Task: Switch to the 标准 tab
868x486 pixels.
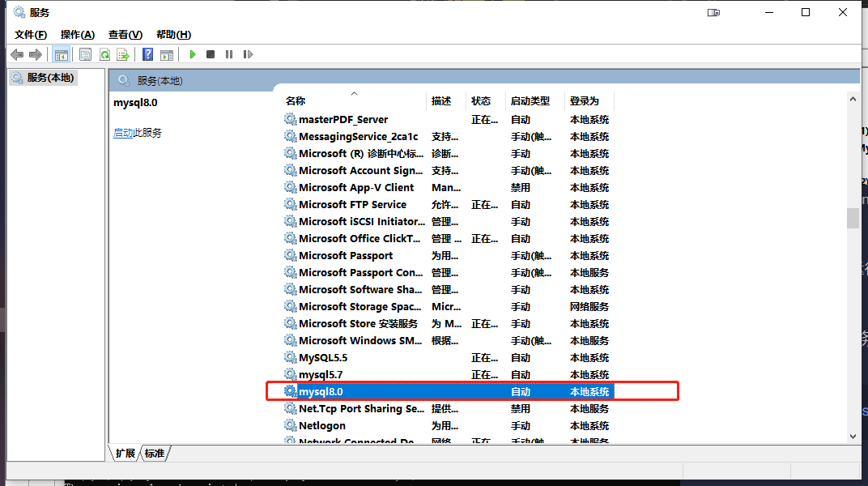Action: [155, 454]
